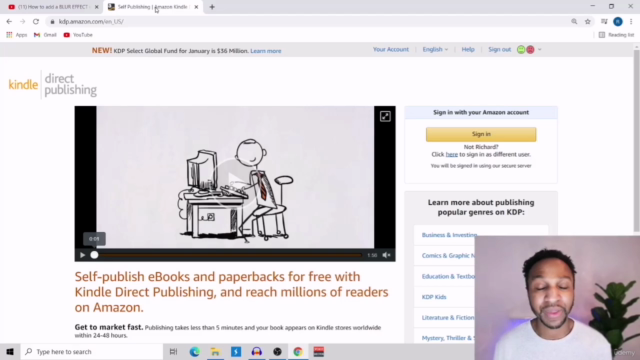Click the browser forward arrow
The image size is (640, 360).
22,22
